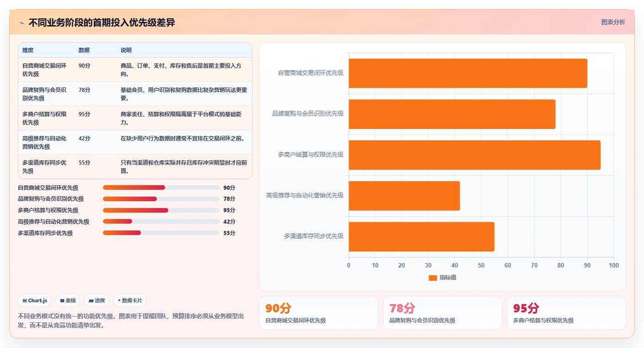Image resolution: width=644 pixels, height=348 pixels.
Task: Click the 95分 label beside progress bars
Action: tap(229, 210)
